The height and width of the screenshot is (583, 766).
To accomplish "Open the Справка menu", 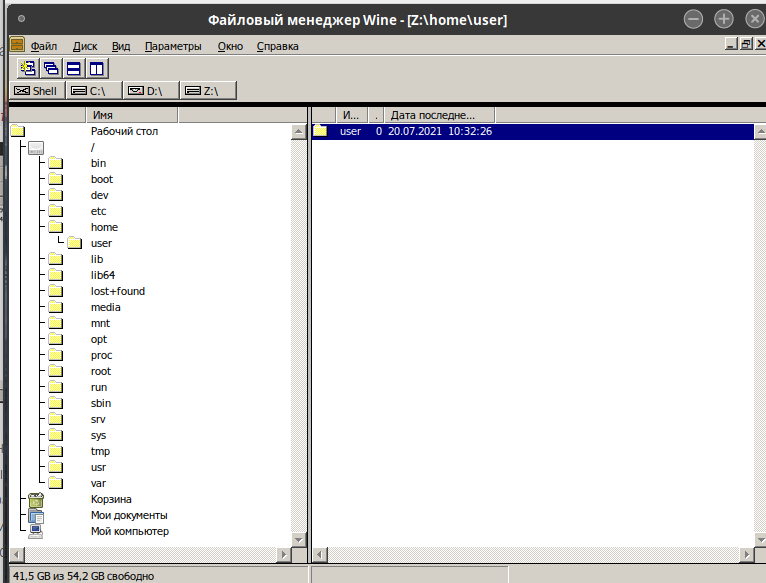I will [277, 46].
